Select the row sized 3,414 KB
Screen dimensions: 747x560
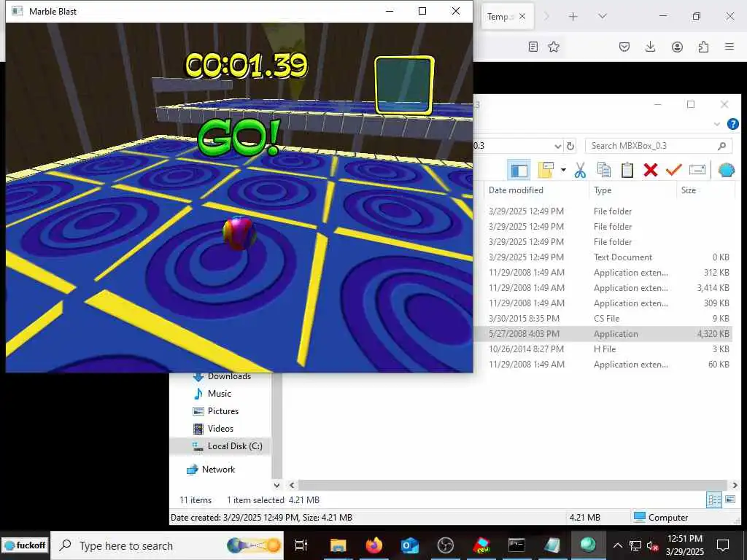pyautogui.click(x=603, y=287)
